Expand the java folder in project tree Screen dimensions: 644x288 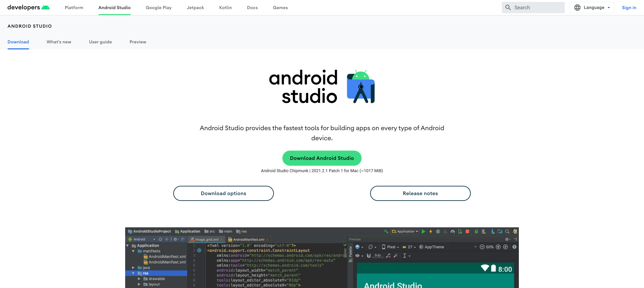point(133,268)
